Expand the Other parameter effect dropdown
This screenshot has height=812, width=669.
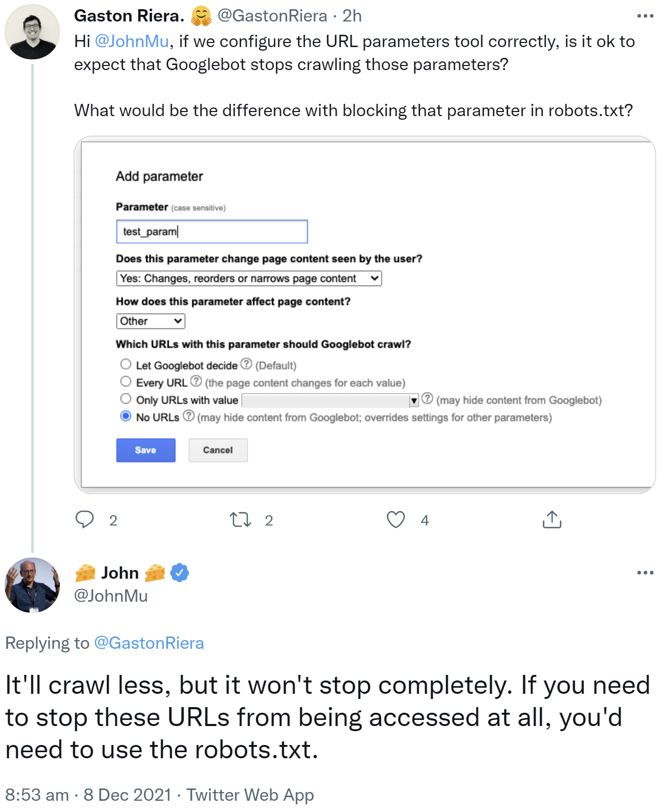[150, 321]
